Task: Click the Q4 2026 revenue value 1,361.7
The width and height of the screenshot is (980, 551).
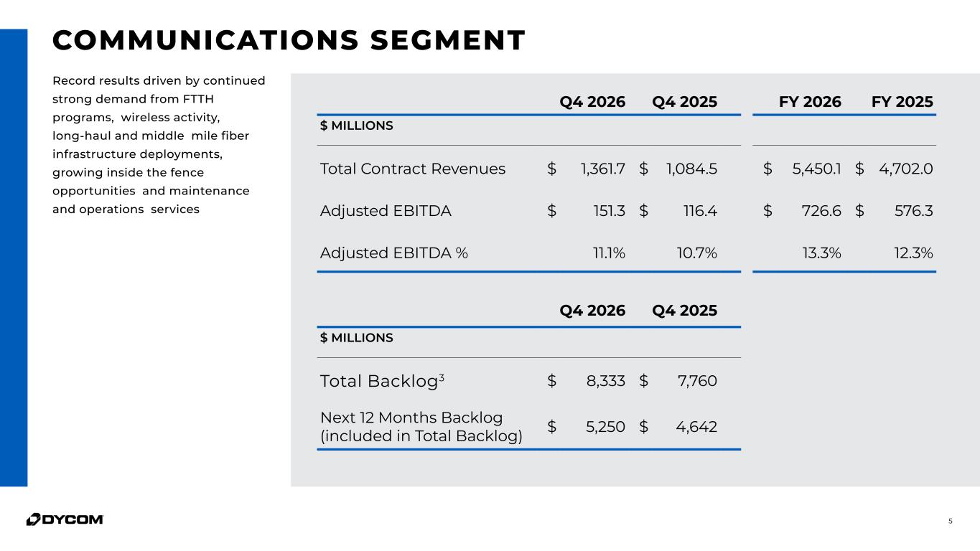Action: (602, 169)
